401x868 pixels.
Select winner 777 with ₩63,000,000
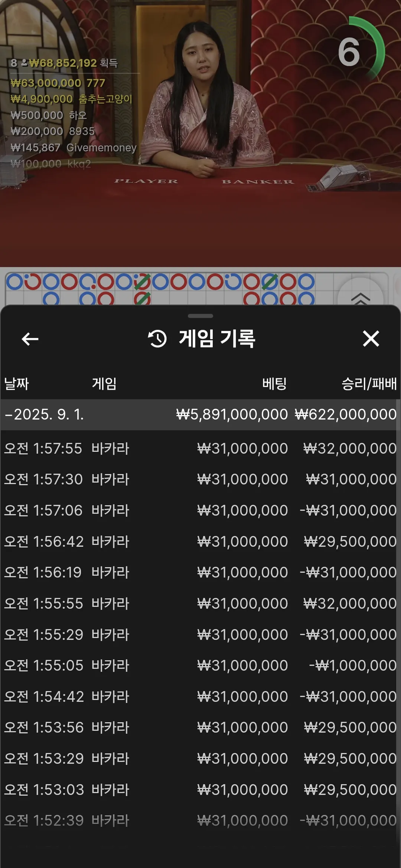pos(58,83)
